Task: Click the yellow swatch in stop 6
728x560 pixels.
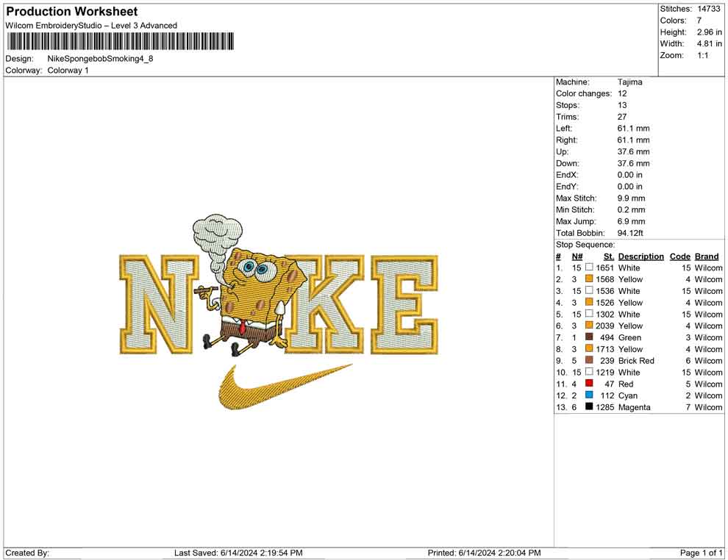Action: [x=589, y=326]
